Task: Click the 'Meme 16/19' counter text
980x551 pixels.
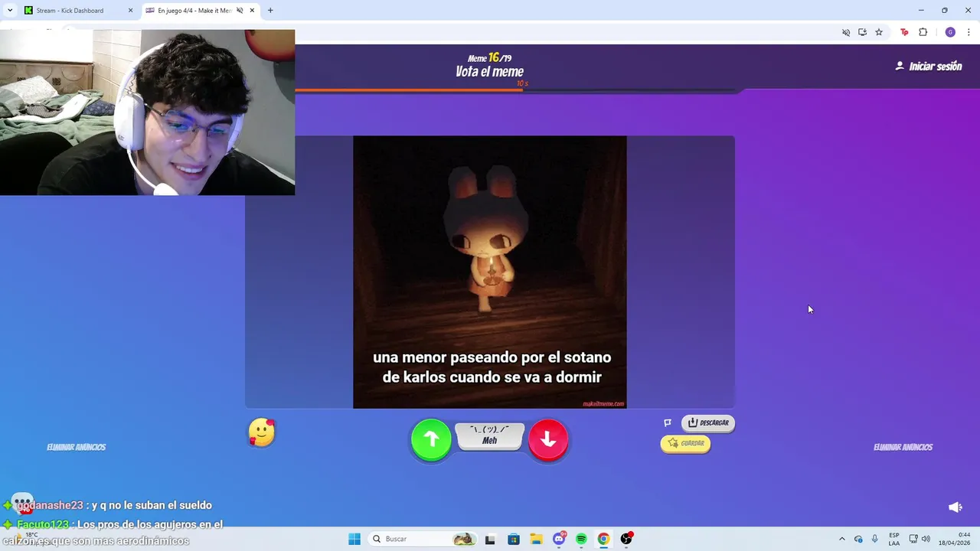Action: click(x=489, y=58)
